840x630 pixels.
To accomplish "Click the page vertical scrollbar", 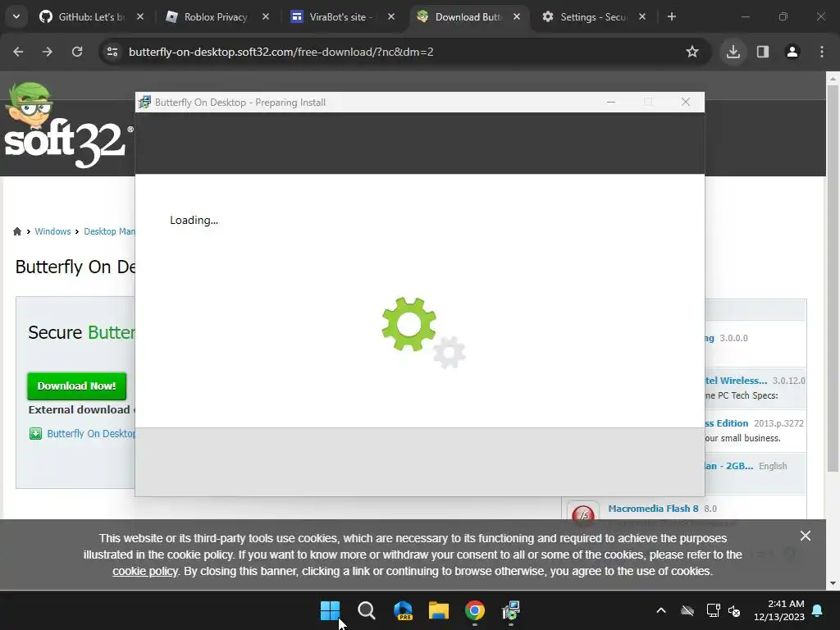I will (x=833, y=279).
